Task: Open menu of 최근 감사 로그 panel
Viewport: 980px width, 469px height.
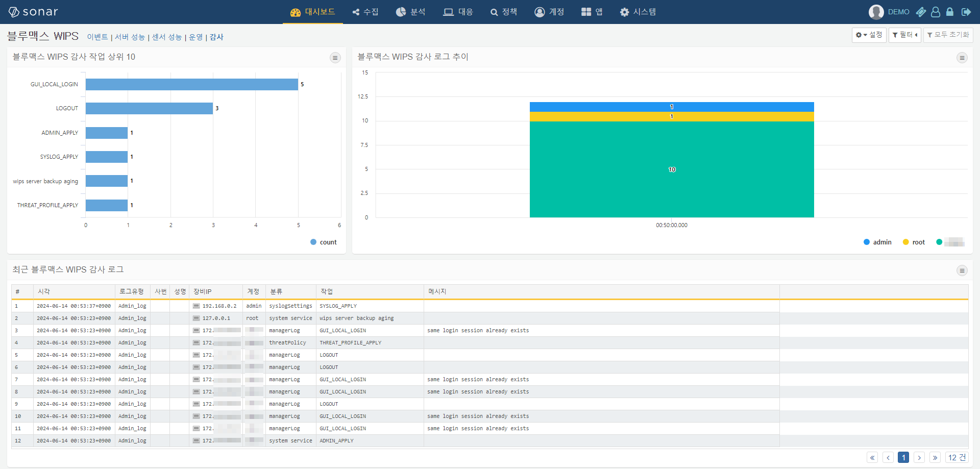Action: [x=962, y=270]
